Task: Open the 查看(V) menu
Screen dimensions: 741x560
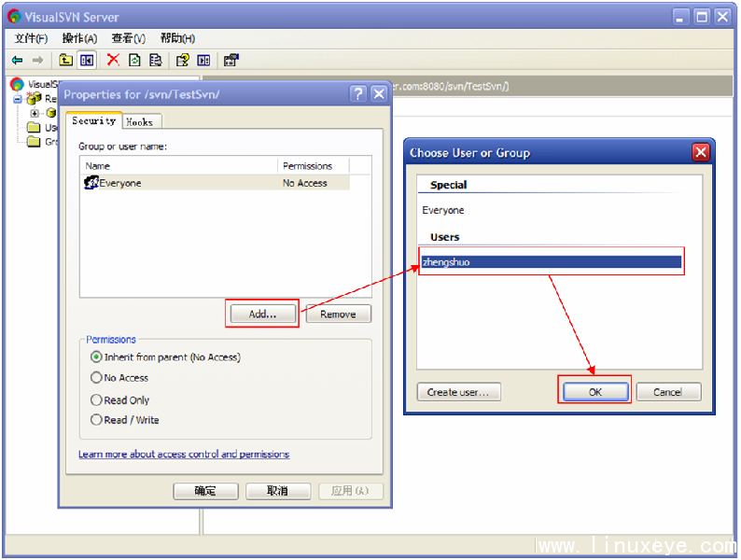Action: [x=128, y=38]
